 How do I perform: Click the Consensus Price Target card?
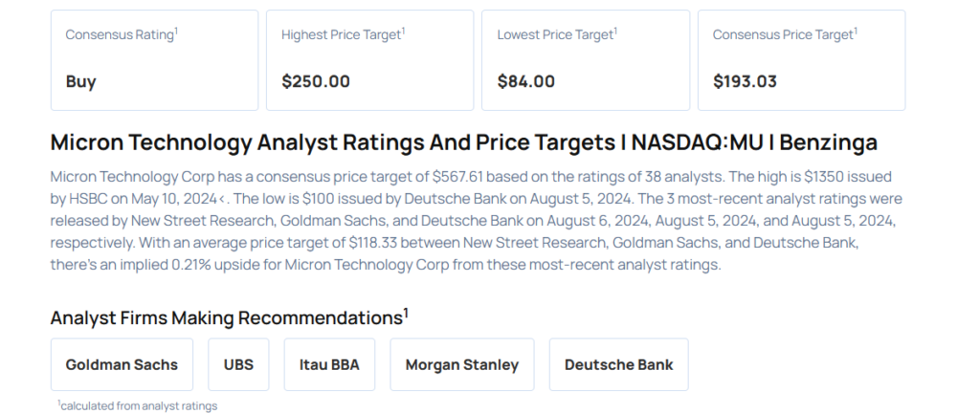801,59
